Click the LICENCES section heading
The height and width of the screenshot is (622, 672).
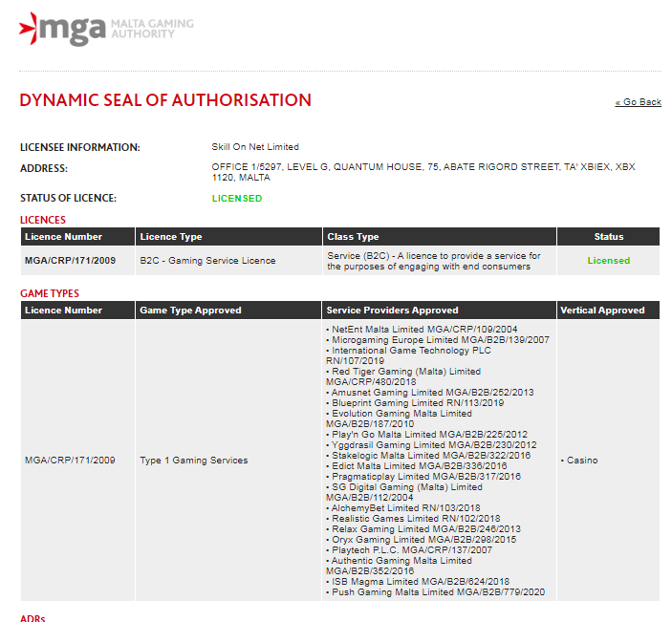[43, 220]
